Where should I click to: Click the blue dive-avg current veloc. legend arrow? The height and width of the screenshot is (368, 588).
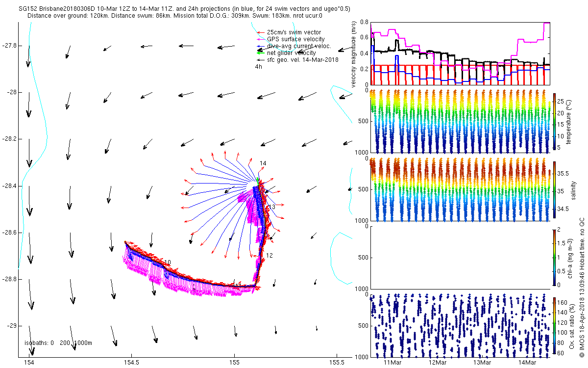pyautogui.click(x=260, y=46)
